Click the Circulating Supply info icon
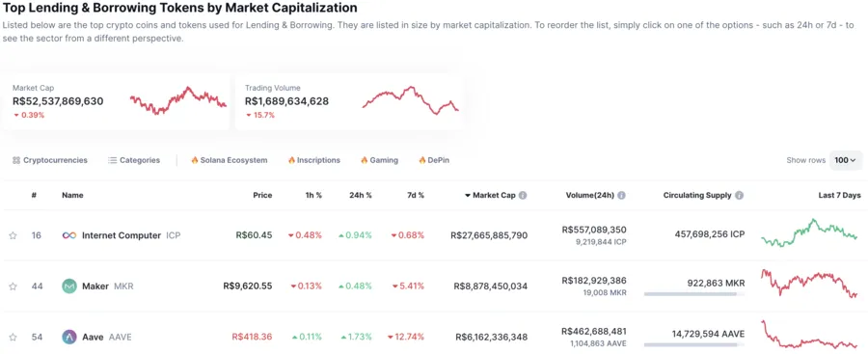868x354 pixels. (739, 196)
